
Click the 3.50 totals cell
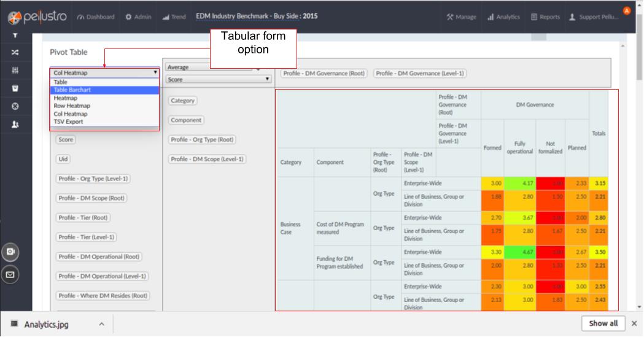(599, 252)
